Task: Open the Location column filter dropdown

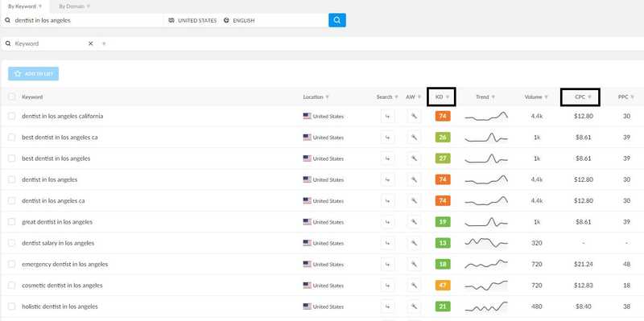Action: pos(328,97)
